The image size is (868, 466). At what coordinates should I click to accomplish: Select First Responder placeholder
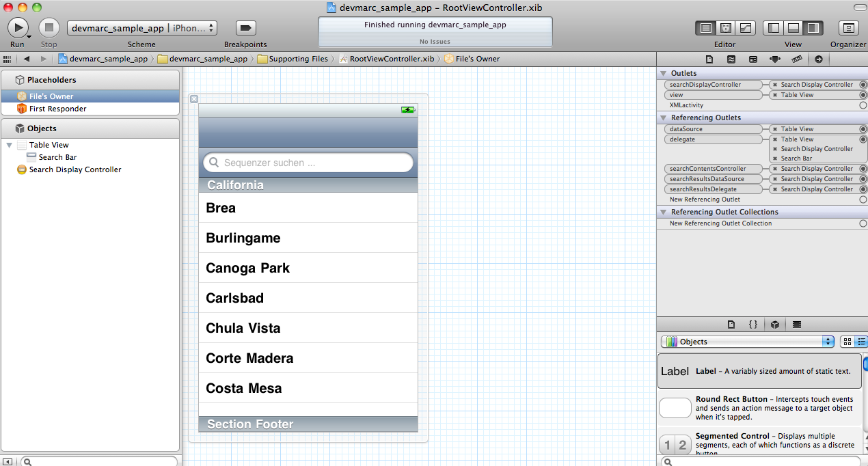pyautogui.click(x=57, y=109)
